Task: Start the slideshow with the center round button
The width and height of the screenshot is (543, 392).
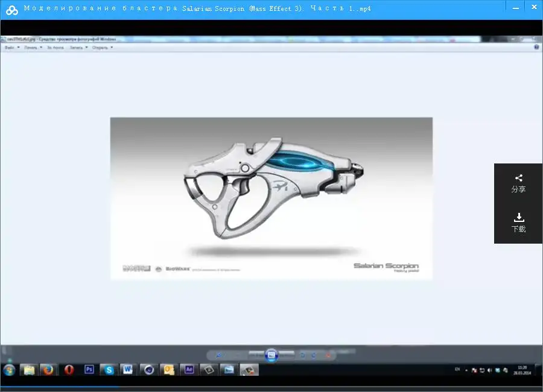Action: coord(271,355)
